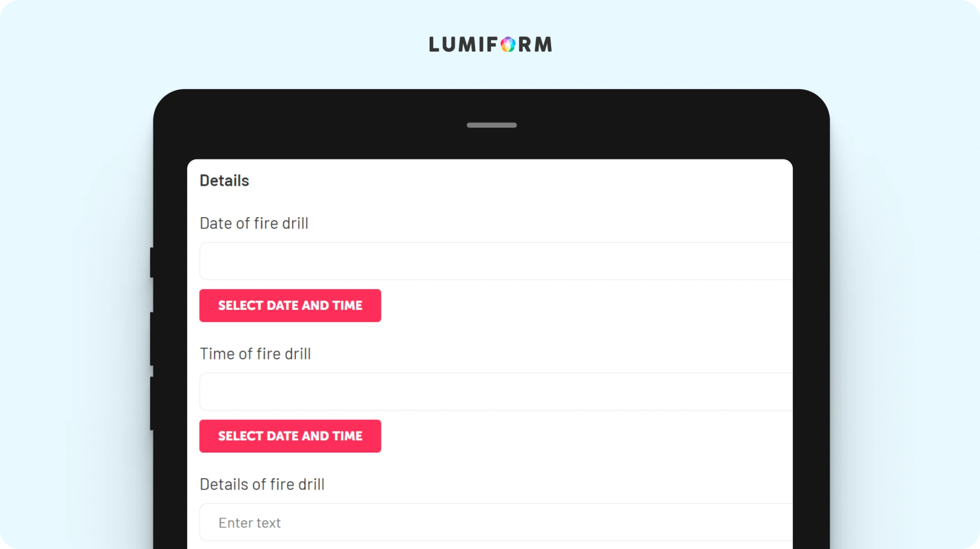Click the Time of fire drill label
980x549 pixels.
coord(256,354)
